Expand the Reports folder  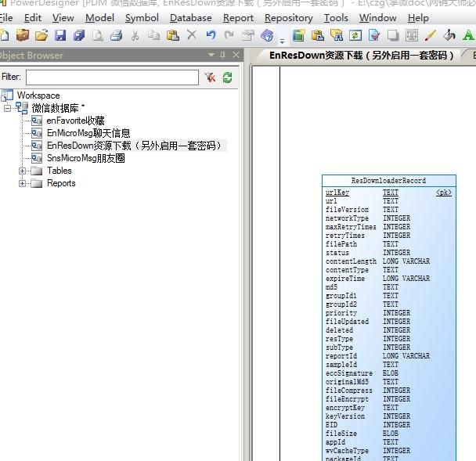coord(22,183)
